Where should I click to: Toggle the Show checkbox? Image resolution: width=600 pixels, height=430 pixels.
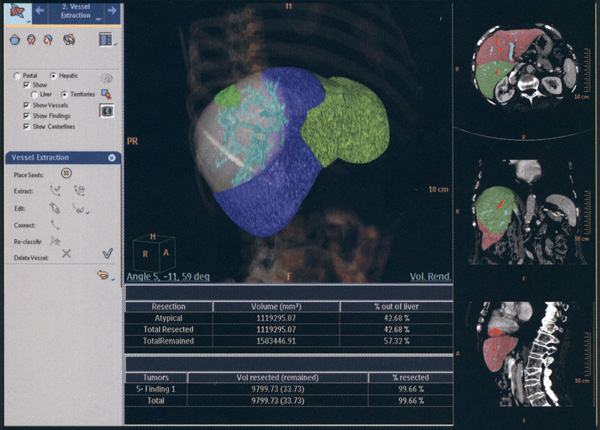pyautogui.click(x=26, y=85)
